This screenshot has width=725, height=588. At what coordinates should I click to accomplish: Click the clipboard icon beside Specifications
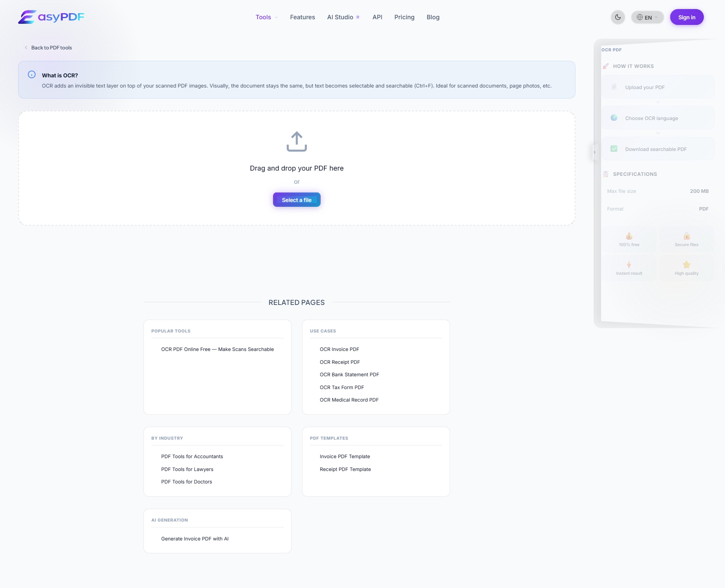(605, 174)
